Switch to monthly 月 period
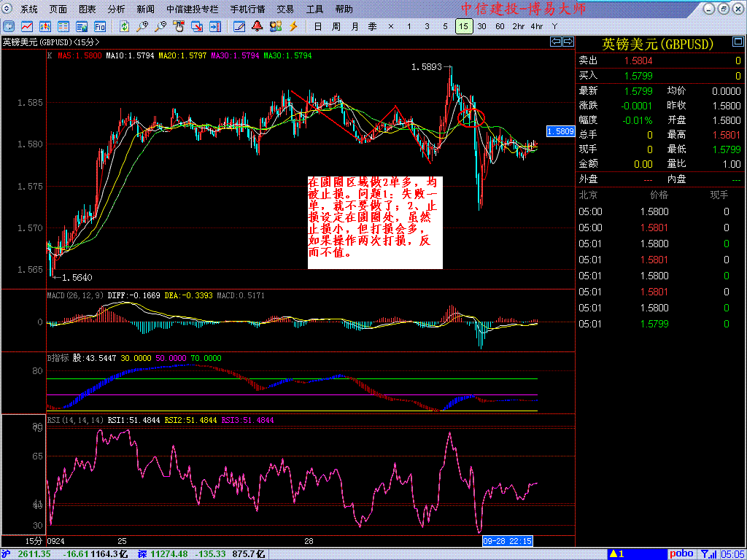Image resolution: width=747 pixels, height=560 pixels. [x=355, y=27]
